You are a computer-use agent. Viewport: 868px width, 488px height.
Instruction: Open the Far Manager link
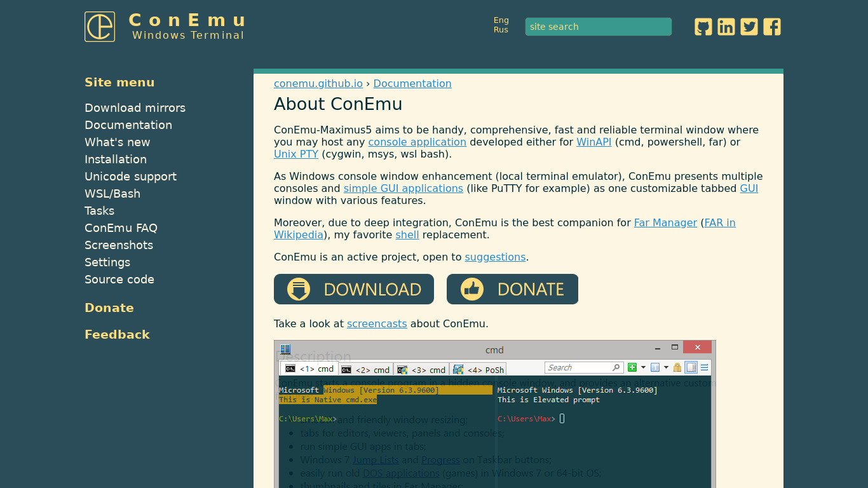[665, 223]
